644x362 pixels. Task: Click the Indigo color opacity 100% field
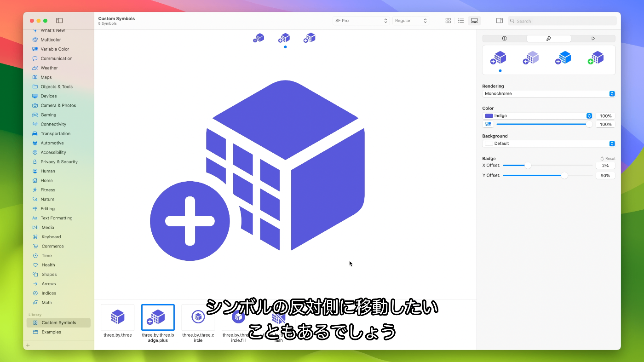[x=605, y=116]
